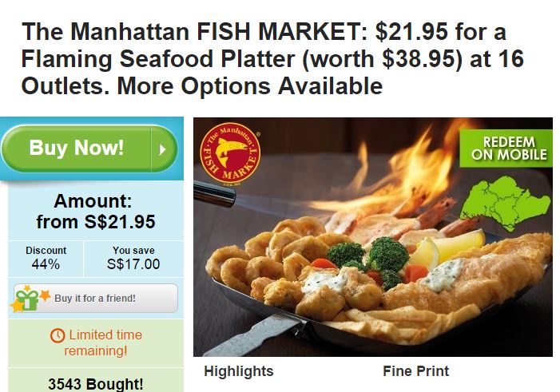The height and width of the screenshot is (392, 560).
Task: Click the Discount 44% cell
Action: 46,258
